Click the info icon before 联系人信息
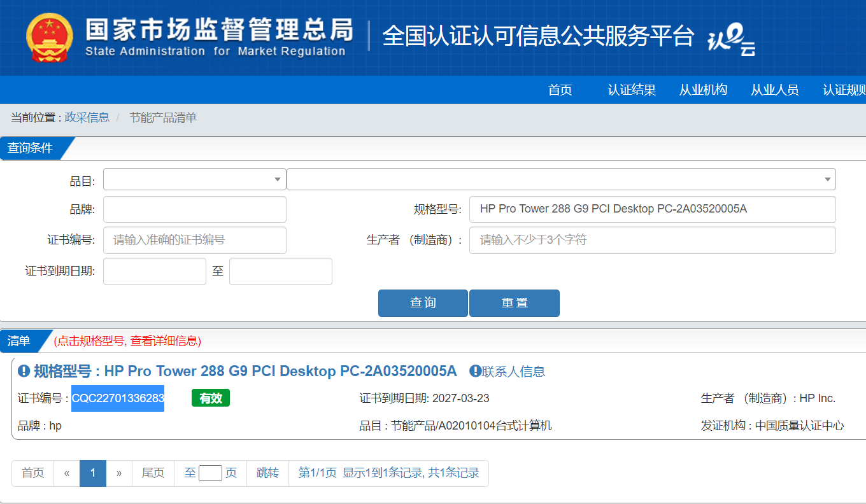 [x=475, y=371]
